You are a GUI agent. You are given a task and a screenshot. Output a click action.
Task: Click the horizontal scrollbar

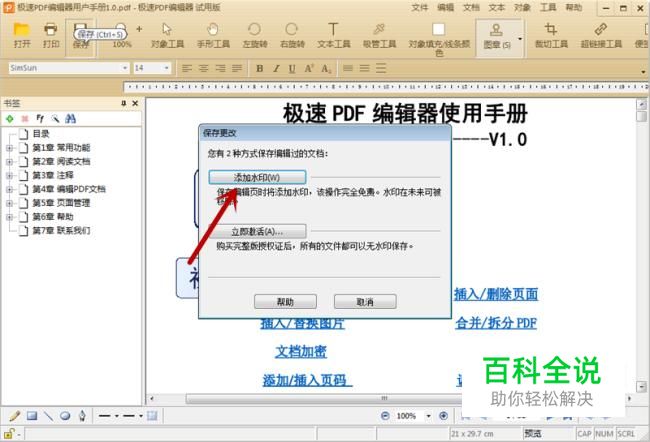pyautogui.click(x=324, y=398)
